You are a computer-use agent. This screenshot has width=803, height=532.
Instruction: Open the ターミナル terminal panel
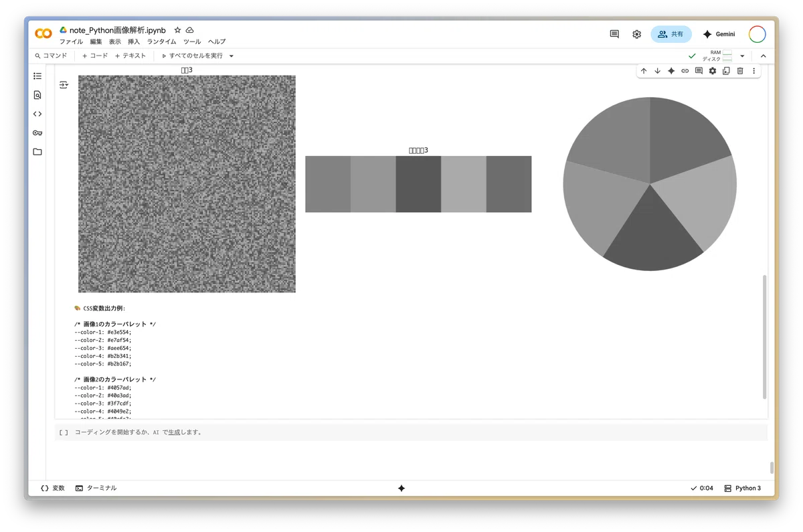click(96, 489)
